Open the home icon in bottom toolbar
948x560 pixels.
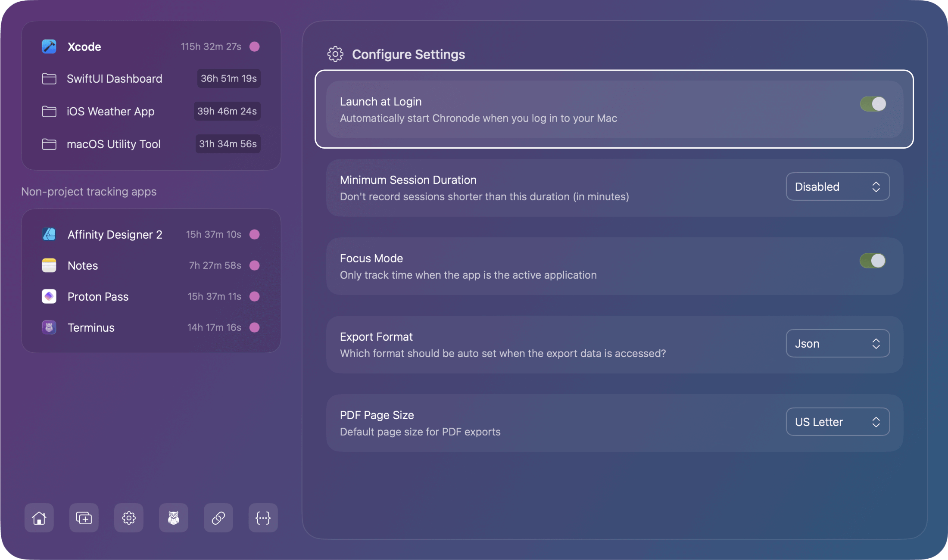[39, 518]
